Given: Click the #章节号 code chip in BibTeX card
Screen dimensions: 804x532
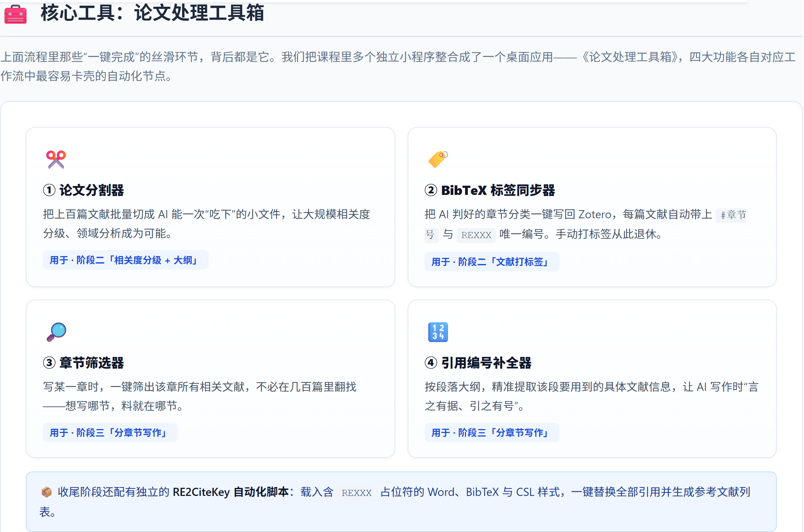Looking at the screenshot, I should tap(731, 215).
